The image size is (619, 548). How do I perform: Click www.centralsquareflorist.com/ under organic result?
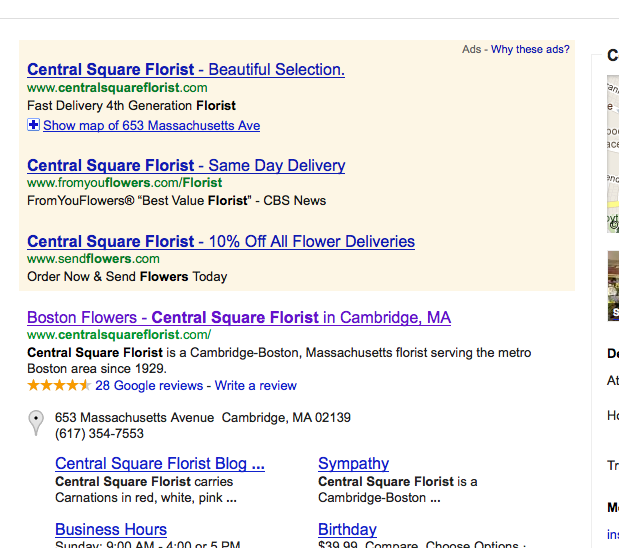(119, 335)
